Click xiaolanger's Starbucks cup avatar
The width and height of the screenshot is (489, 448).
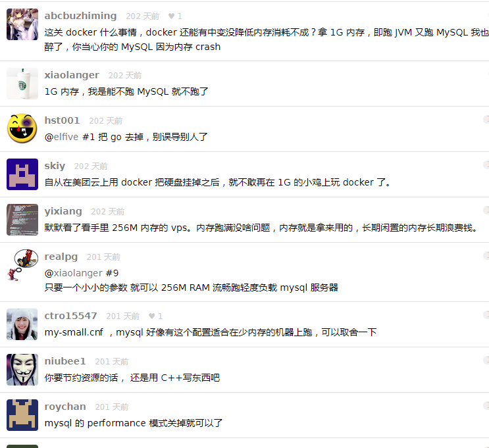pyautogui.click(x=22, y=84)
